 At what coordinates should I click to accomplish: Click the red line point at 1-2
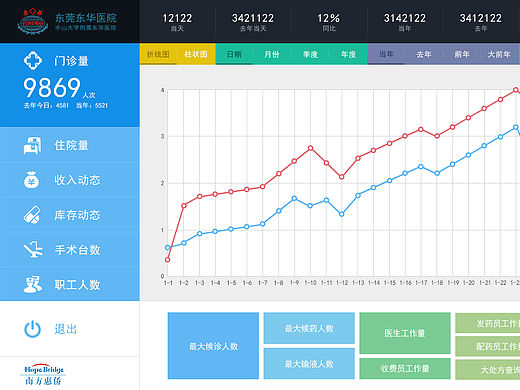click(x=184, y=206)
